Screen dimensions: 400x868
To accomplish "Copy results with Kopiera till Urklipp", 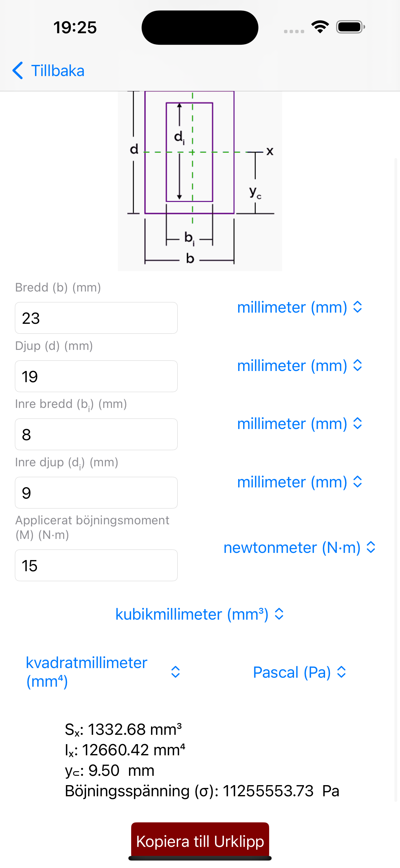I will pos(200,841).
